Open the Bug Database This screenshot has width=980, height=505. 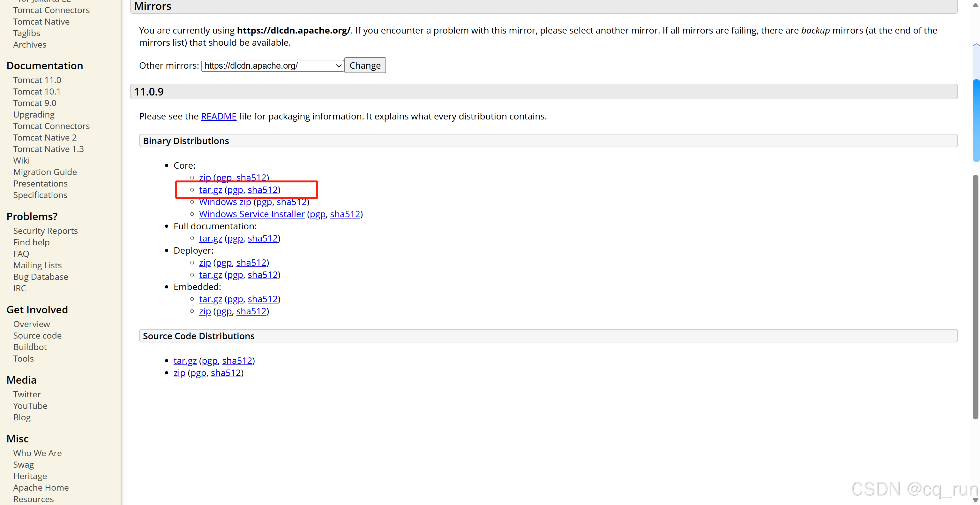pyautogui.click(x=41, y=277)
